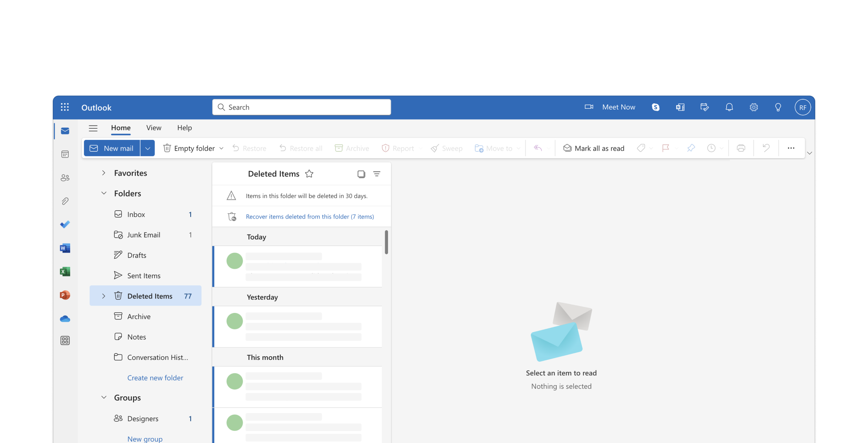Click Recover items deleted from this folder

point(310,216)
